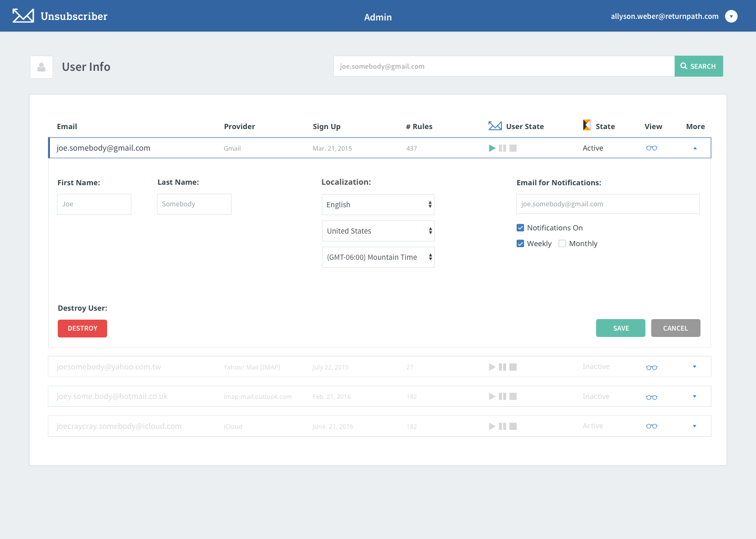Viewport: 756px width, 539px height.
Task: Collapse the joe.somebody@gmail.com row details
Action: point(695,148)
